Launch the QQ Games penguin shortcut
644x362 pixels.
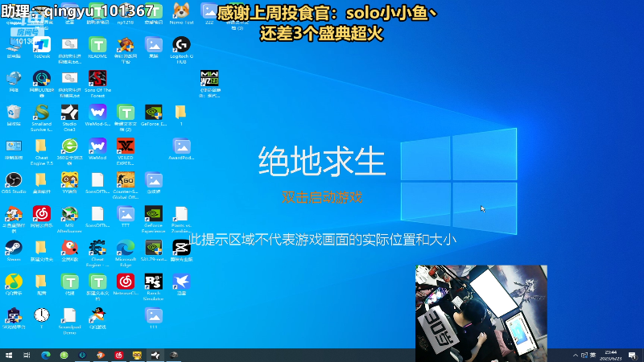[97, 319]
